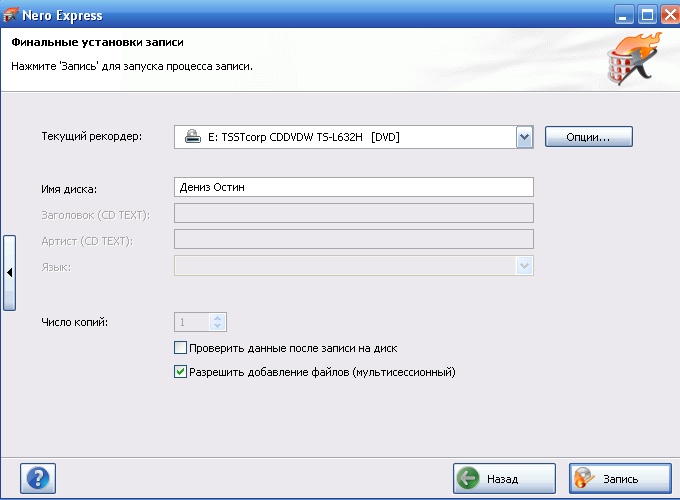The width and height of the screenshot is (680, 500).
Task: Open the disabled Язык dropdown arrow
Action: pos(524,265)
